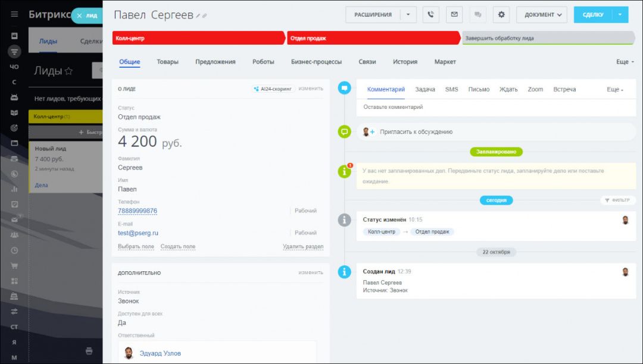Select the Завершить обработку лида stage
The width and height of the screenshot is (643, 364).
[x=547, y=38]
